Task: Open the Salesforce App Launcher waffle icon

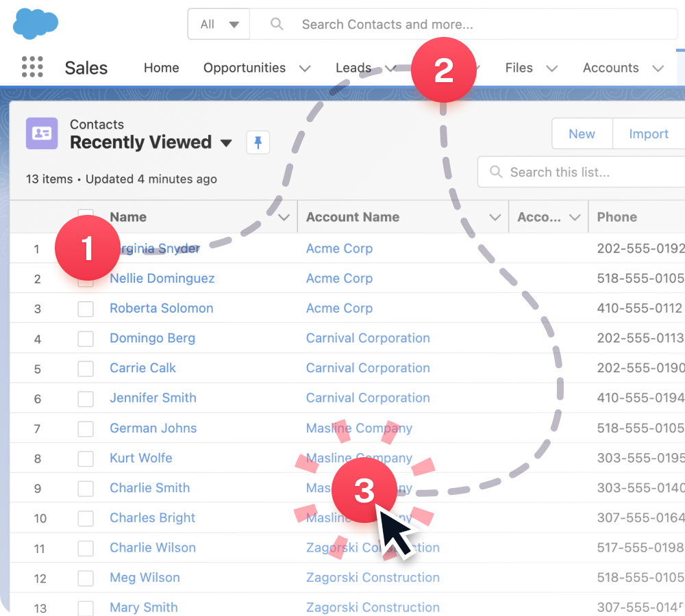Action: 32,67
